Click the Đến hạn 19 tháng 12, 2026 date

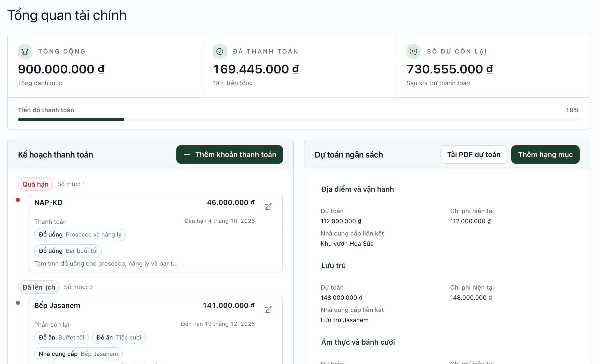[x=218, y=324]
